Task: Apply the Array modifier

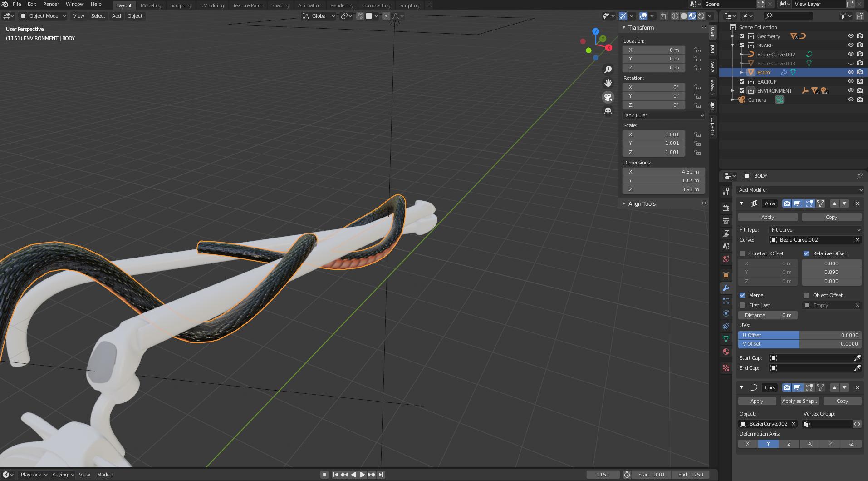Action: pos(768,217)
